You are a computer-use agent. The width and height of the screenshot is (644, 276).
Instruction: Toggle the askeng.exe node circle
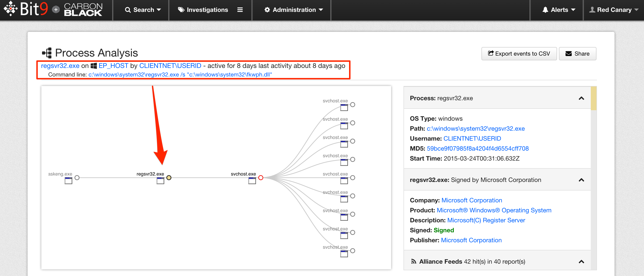(x=77, y=178)
